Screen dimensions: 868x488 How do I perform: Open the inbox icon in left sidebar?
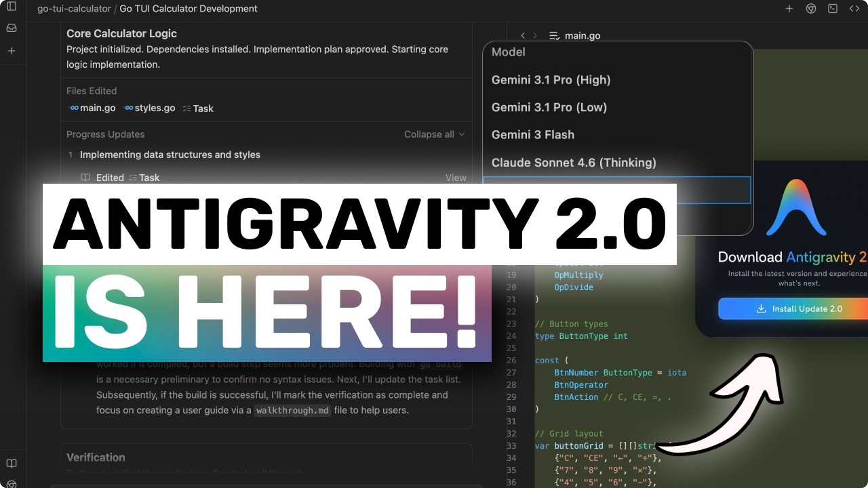(x=12, y=28)
